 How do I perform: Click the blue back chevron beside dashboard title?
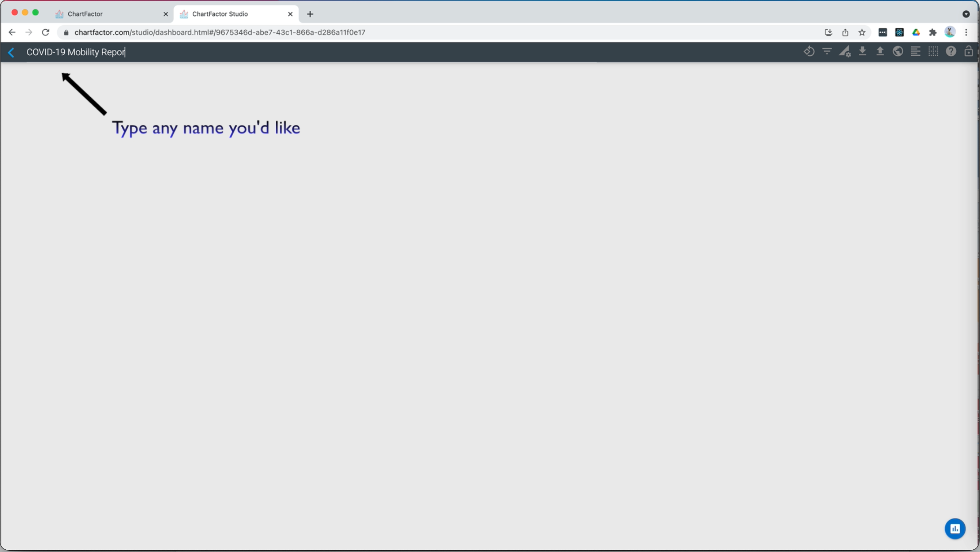[11, 53]
